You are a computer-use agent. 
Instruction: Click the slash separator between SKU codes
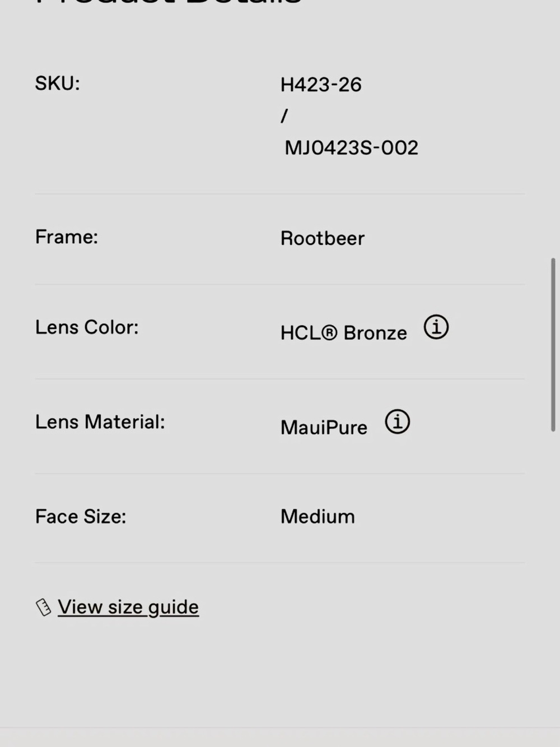click(284, 116)
